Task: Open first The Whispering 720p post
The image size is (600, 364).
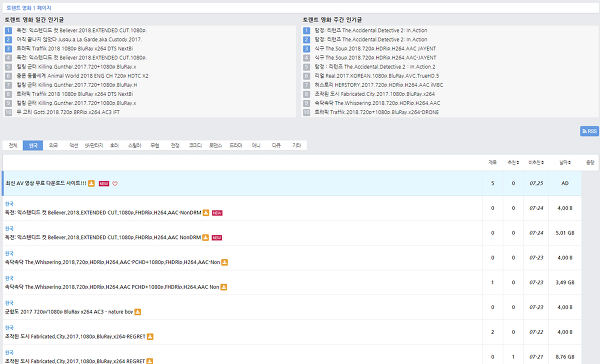Action: pos(112,262)
